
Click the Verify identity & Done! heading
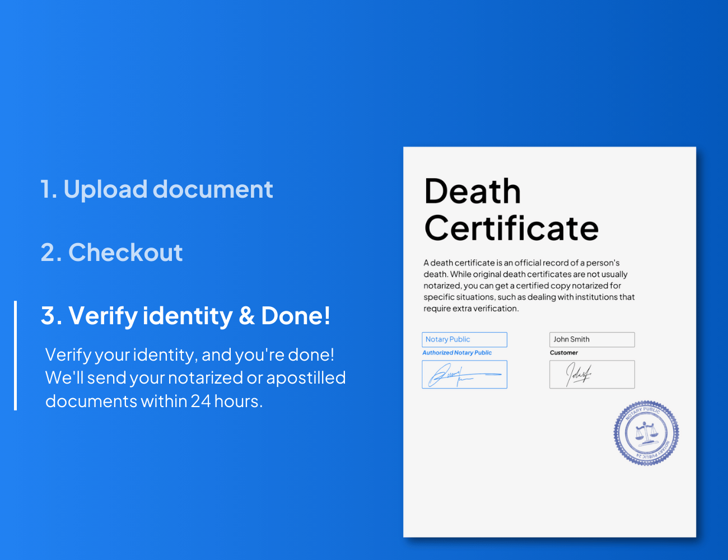(x=185, y=316)
